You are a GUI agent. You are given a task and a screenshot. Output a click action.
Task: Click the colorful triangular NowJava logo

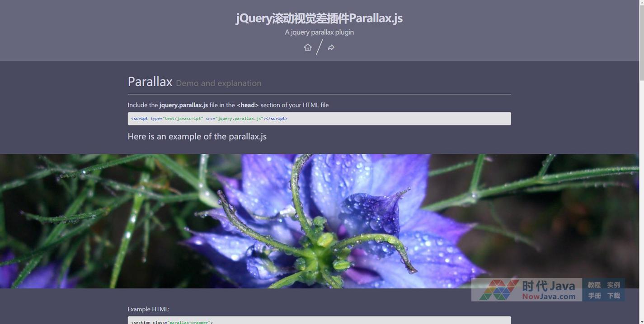point(498,290)
